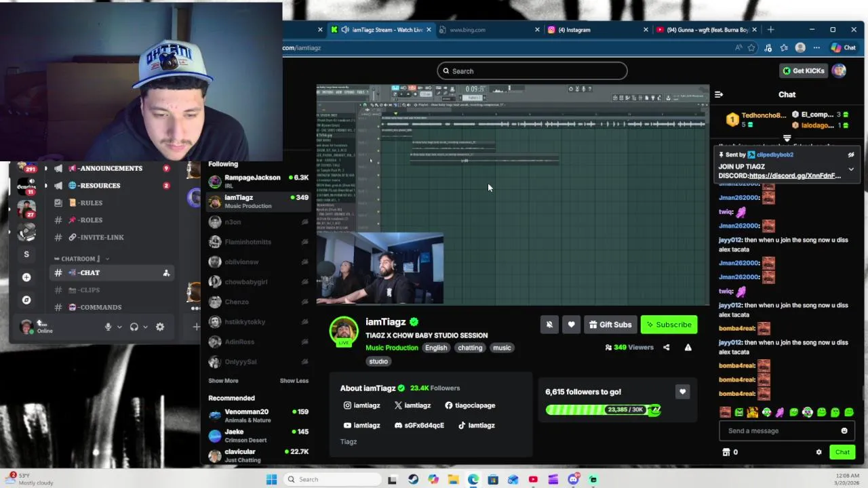Viewport: 868px width, 488px height.
Task: Open Discord RESOURCES channel
Action: 112,186
